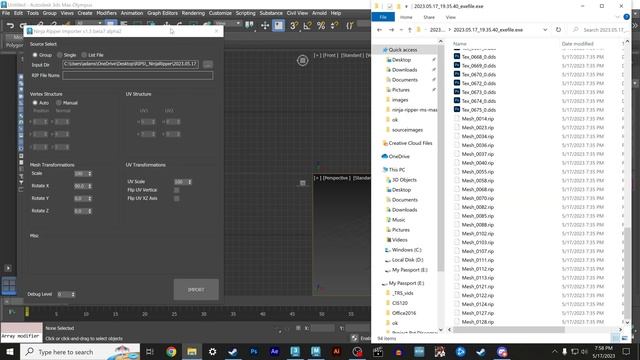Select file Tex_0668_0.dds
This screenshot has width=640, height=360.
(x=478, y=57)
